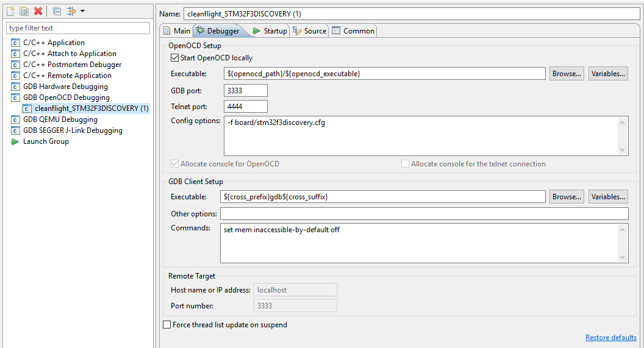Open the Common tab
Screen dimensions: 644x348
[353, 31]
